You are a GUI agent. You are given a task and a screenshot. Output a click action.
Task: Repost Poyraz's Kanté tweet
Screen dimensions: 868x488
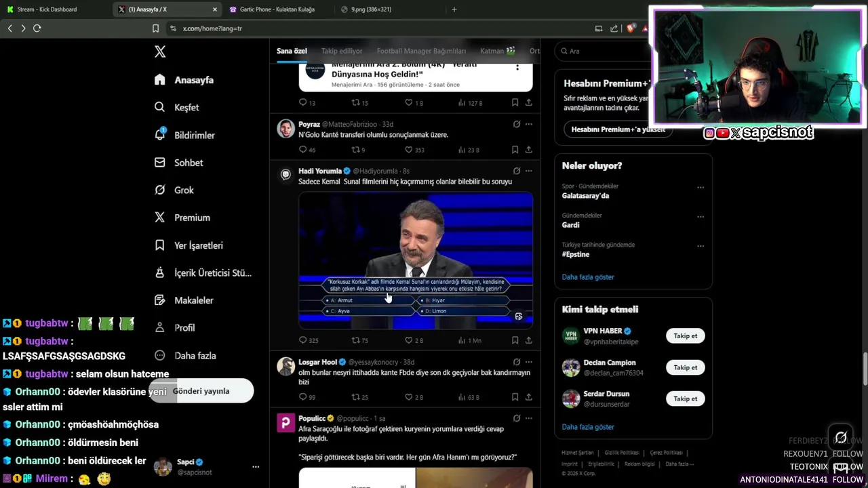point(355,150)
